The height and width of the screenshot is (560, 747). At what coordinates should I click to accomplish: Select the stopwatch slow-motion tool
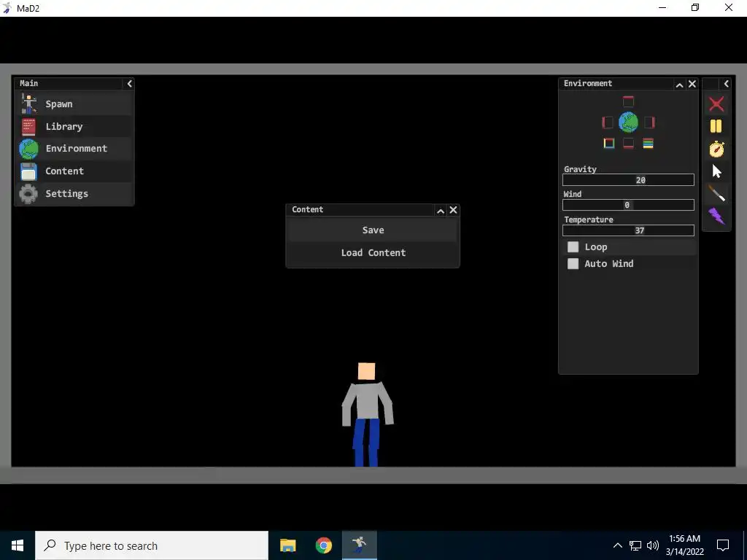tap(716, 149)
